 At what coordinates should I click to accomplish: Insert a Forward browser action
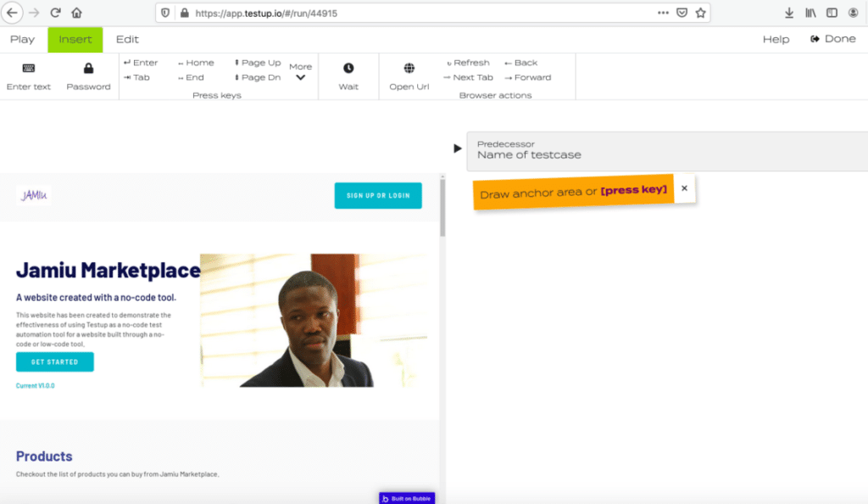(528, 77)
